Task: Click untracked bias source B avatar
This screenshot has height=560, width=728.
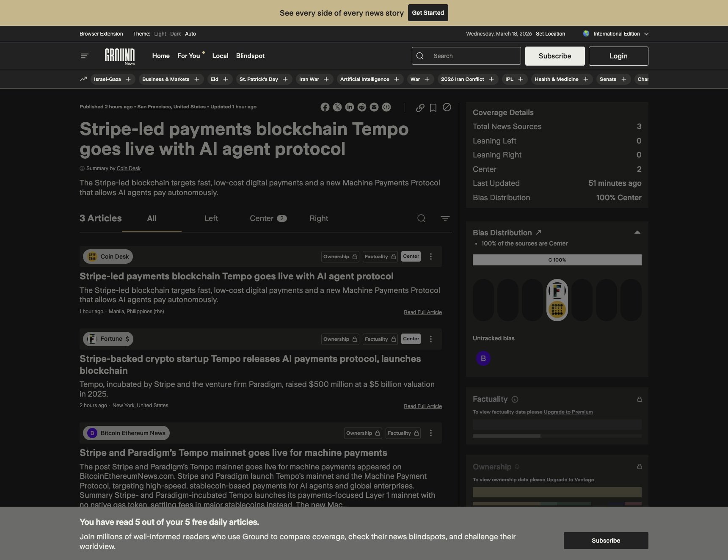Action: point(483,359)
